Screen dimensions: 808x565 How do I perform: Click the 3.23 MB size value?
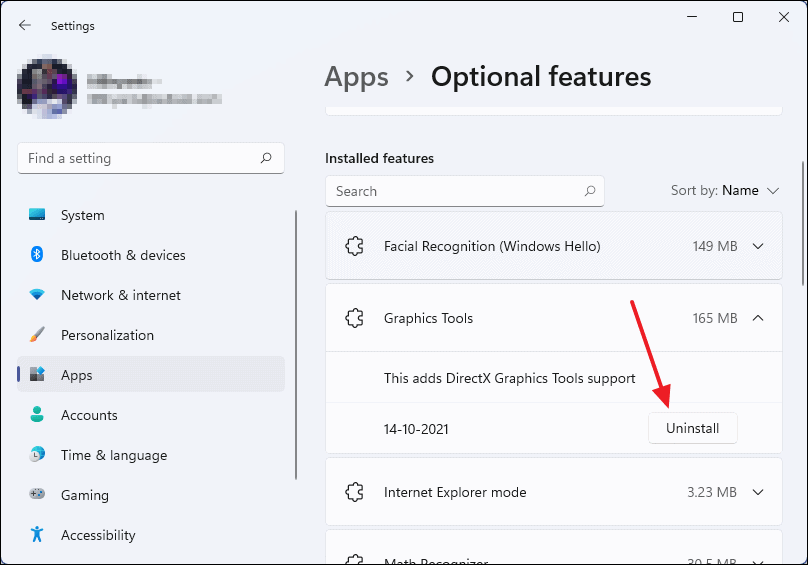point(712,492)
